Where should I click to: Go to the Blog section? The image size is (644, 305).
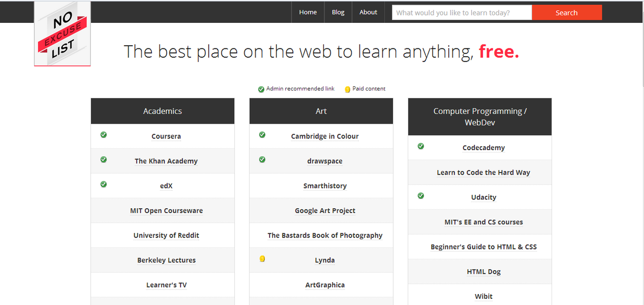(x=338, y=12)
